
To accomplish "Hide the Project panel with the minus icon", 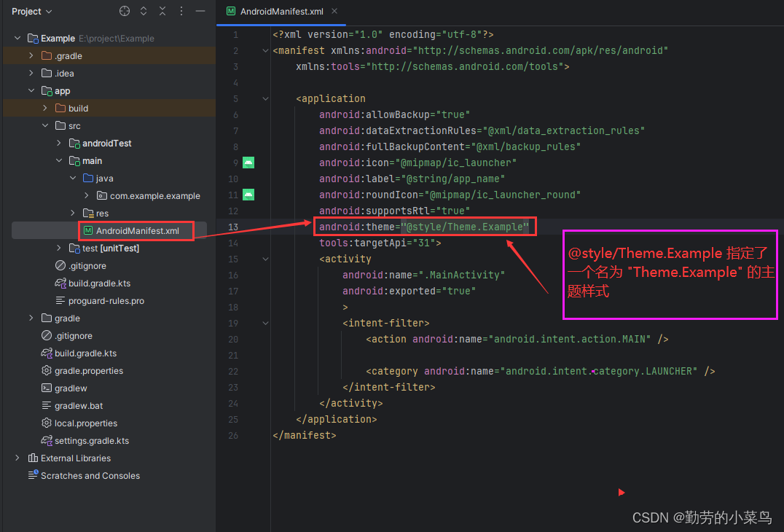I will coord(200,11).
